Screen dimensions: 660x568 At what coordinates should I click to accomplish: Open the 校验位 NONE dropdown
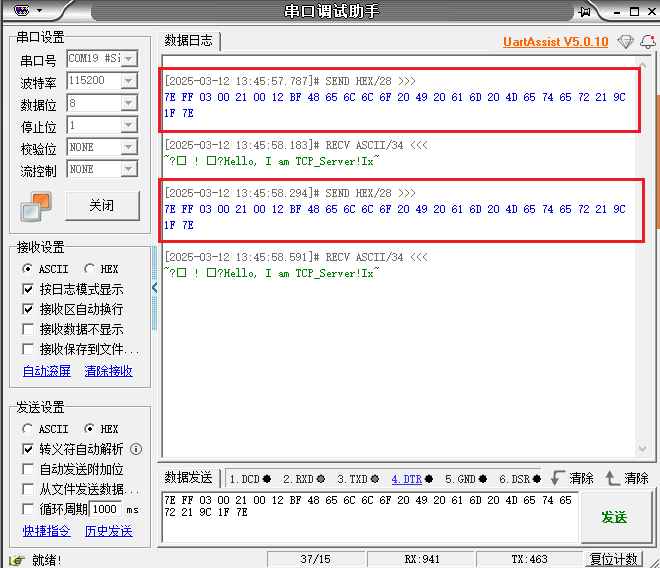pyautogui.click(x=129, y=147)
